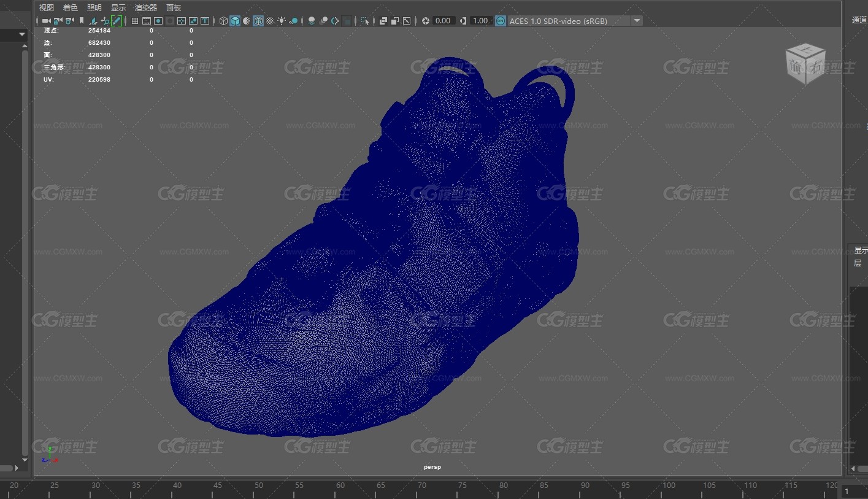Open the 显示 (Show) menu
868x499 pixels.
point(118,7)
